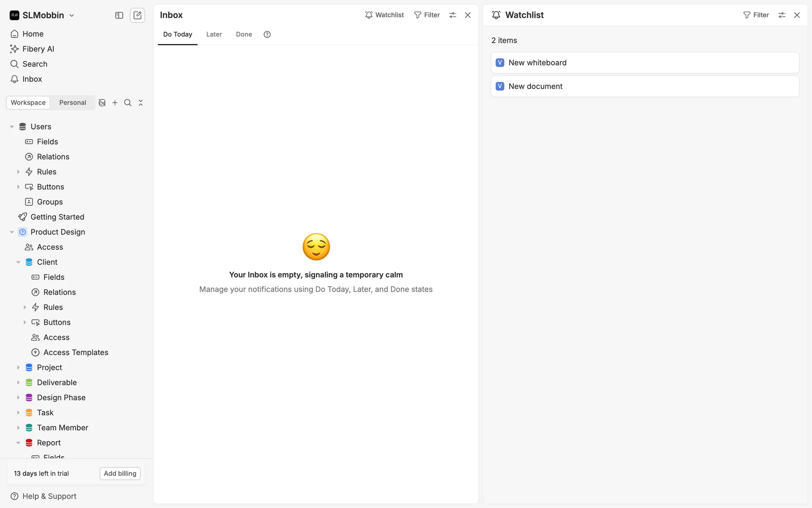Switch to the Later tab
This screenshot has height=508, width=812.
pyautogui.click(x=214, y=34)
